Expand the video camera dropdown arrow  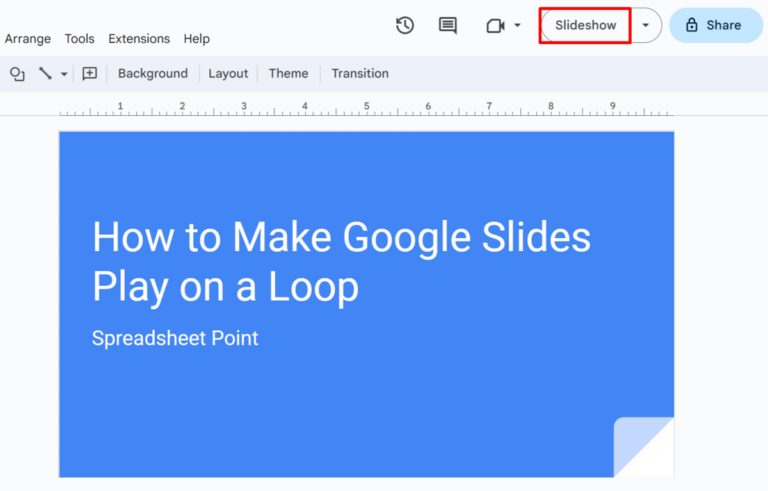(x=518, y=25)
